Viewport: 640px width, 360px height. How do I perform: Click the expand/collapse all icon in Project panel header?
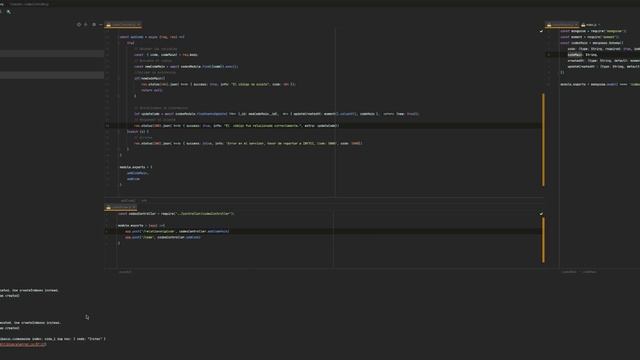coord(86,24)
